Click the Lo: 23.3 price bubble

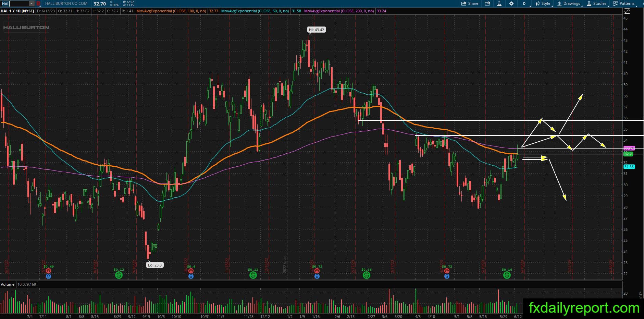(x=154, y=265)
